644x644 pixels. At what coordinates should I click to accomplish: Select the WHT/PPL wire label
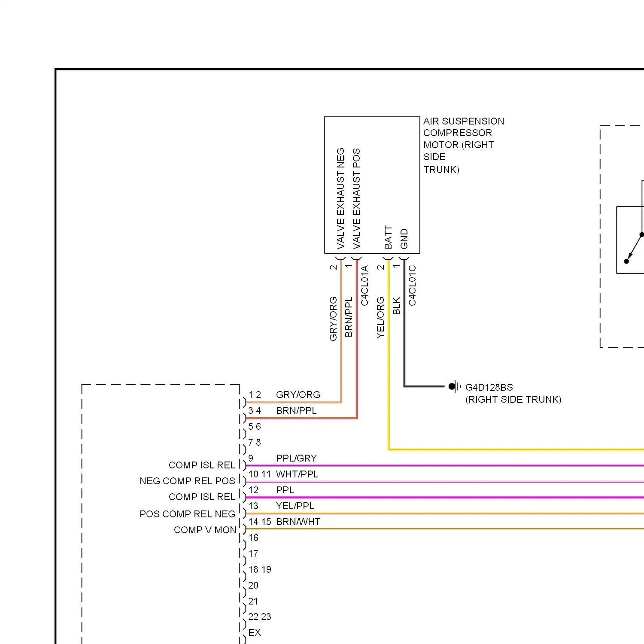pos(297,474)
